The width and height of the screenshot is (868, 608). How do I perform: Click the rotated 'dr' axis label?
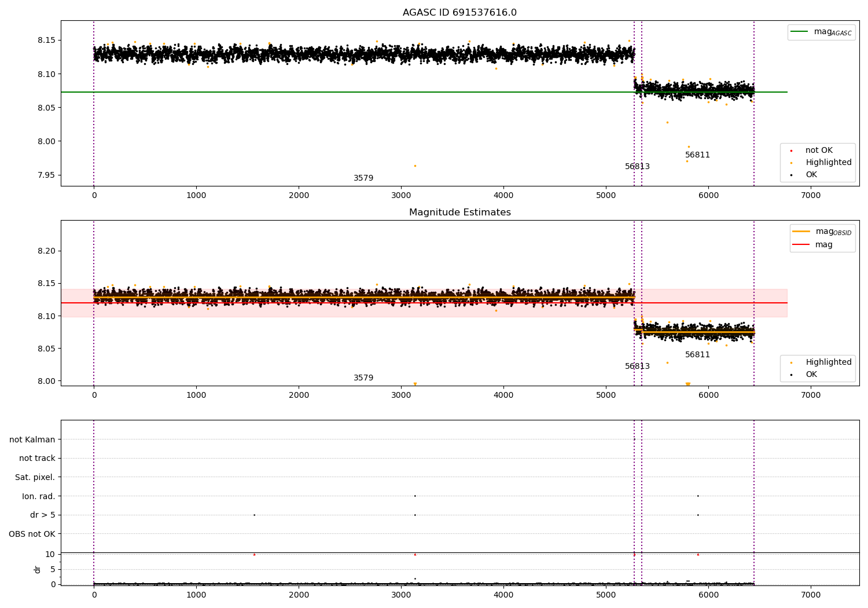(x=38, y=569)
